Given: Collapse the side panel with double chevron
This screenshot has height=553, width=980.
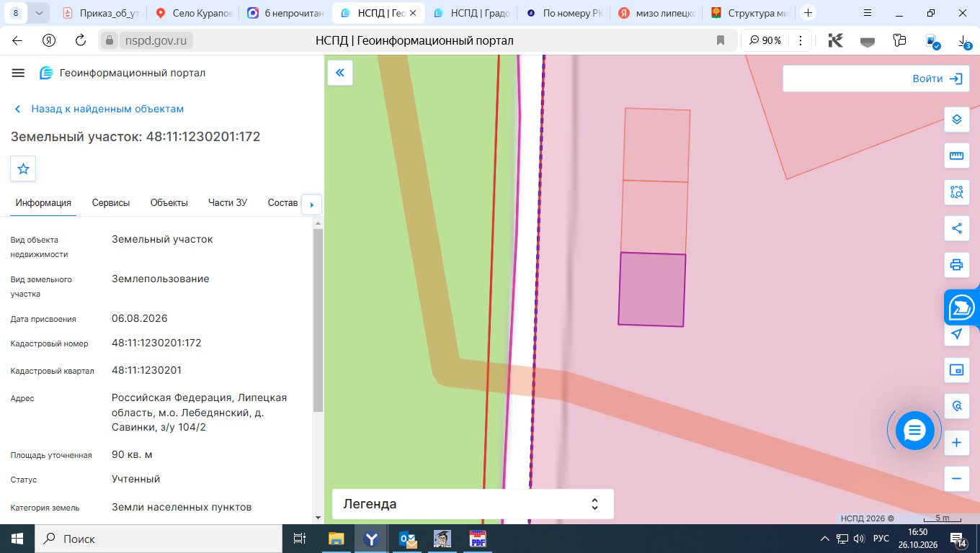Looking at the screenshot, I should (340, 73).
